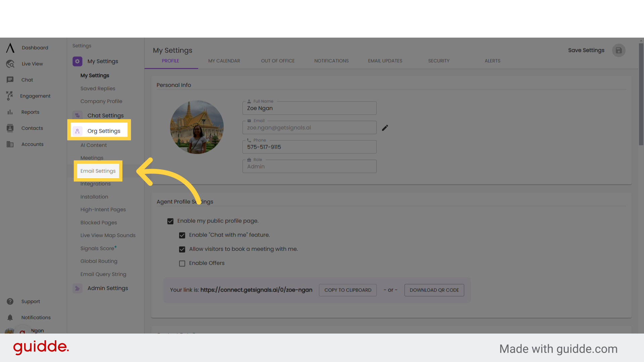Screen dimensions: 644x362
Task: Open the Dashboard logo icon
Action: [x=10, y=48]
